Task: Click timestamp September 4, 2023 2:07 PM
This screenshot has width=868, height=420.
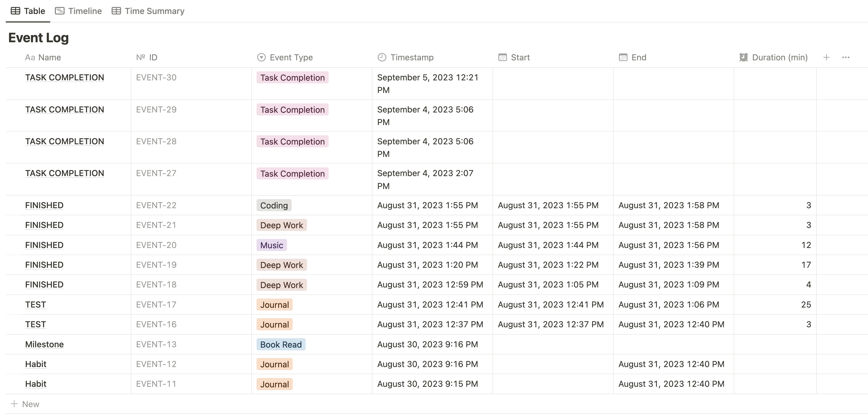Action: point(425,179)
